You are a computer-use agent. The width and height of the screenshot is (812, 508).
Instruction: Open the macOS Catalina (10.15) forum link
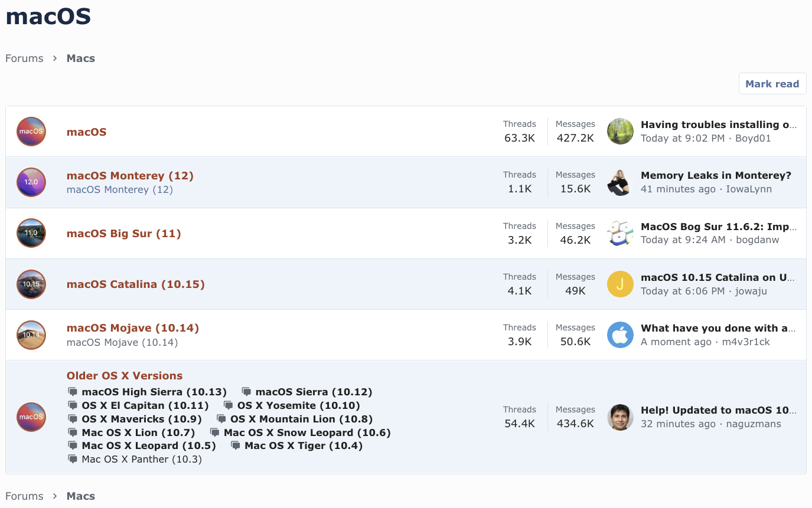click(136, 284)
